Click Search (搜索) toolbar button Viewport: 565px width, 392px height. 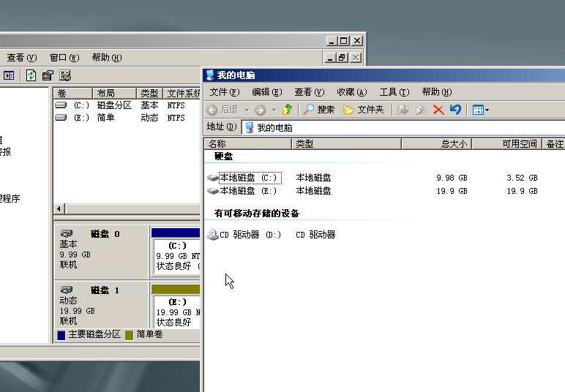[x=318, y=110]
